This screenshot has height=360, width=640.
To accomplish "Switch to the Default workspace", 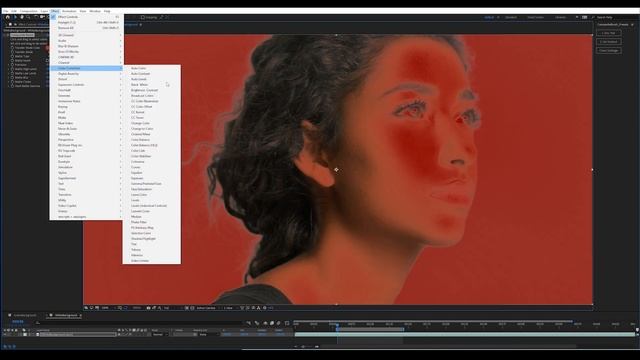I will (x=489, y=18).
